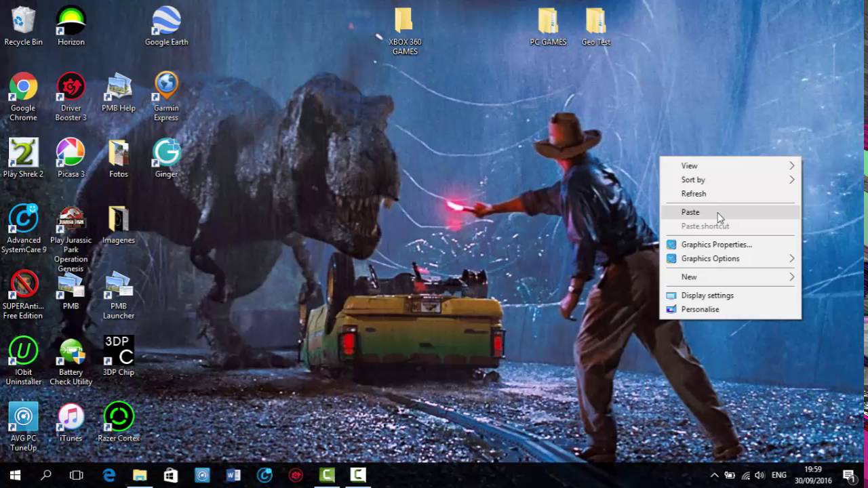Select the 3DP Chip desktop icon
Screen dimensions: 868x488
coord(119,357)
